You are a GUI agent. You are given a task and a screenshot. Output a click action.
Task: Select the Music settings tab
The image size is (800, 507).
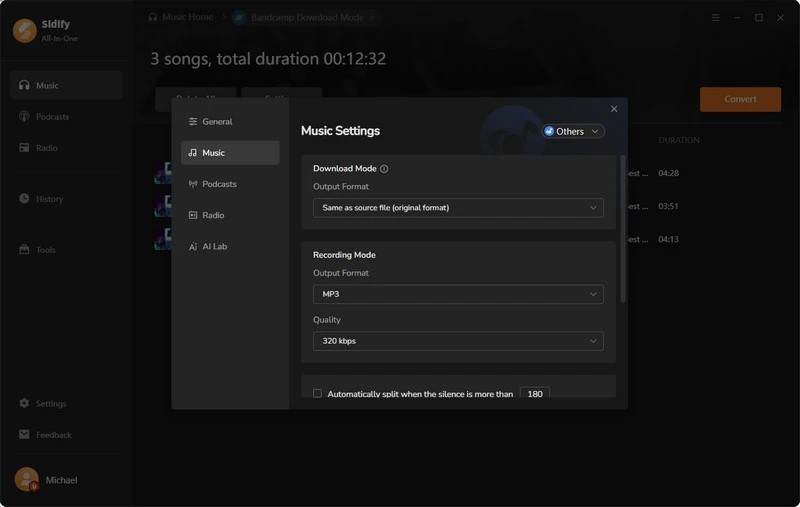[x=230, y=153]
